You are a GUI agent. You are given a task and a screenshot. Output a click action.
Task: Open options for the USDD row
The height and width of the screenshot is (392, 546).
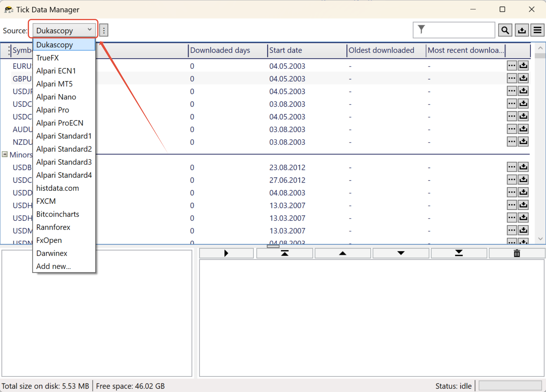pos(512,192)
